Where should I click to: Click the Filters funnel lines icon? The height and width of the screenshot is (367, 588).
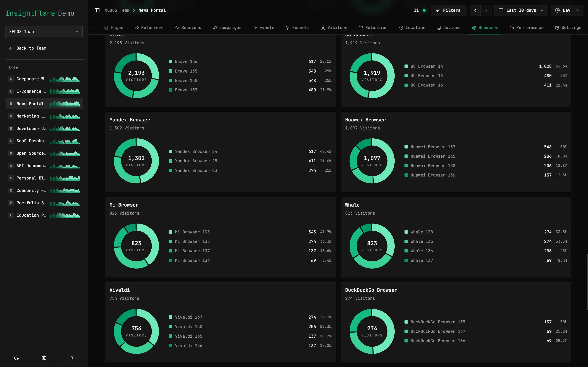coord(437,10)
